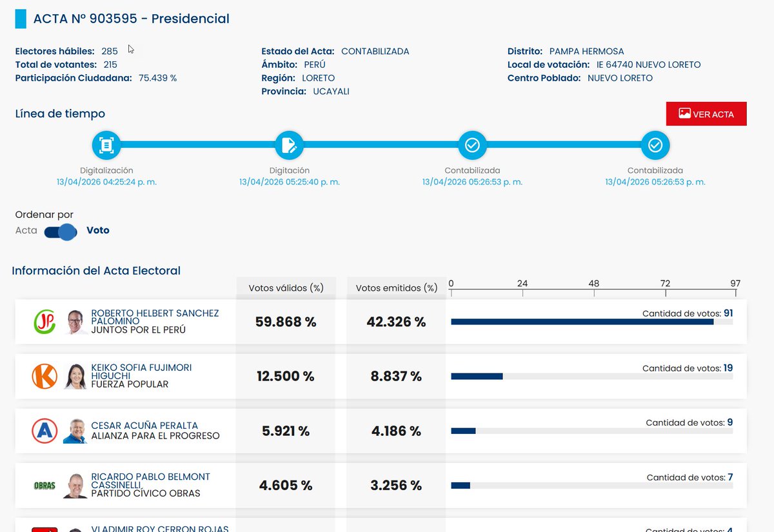Click the Centro Poblado value NUEVO LORETO

[620, 78]
